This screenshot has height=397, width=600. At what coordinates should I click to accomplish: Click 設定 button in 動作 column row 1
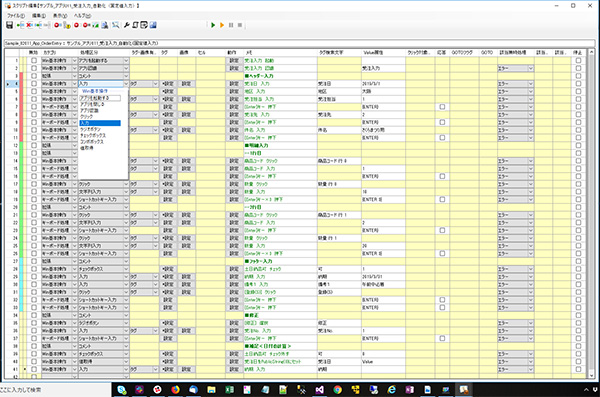[234, 60]
